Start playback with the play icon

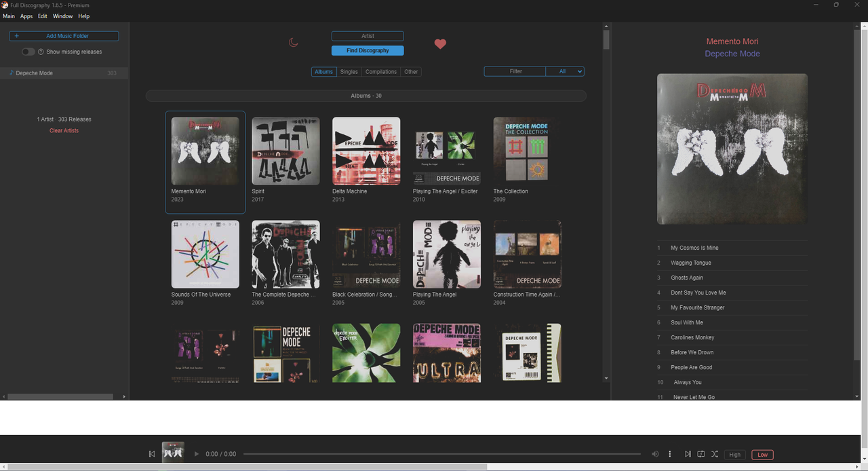(x=197, y=454)
